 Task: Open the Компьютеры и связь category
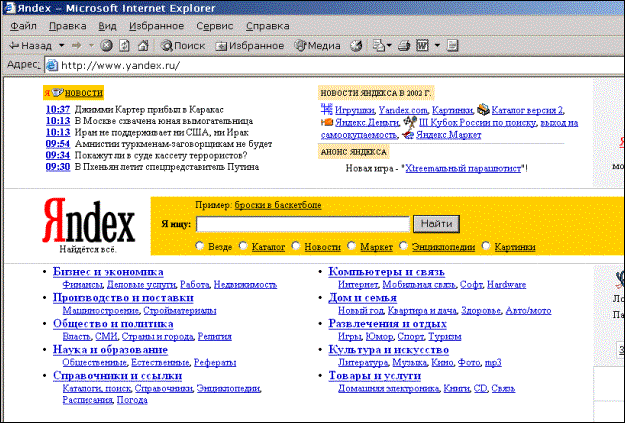(x=386, y=272)
